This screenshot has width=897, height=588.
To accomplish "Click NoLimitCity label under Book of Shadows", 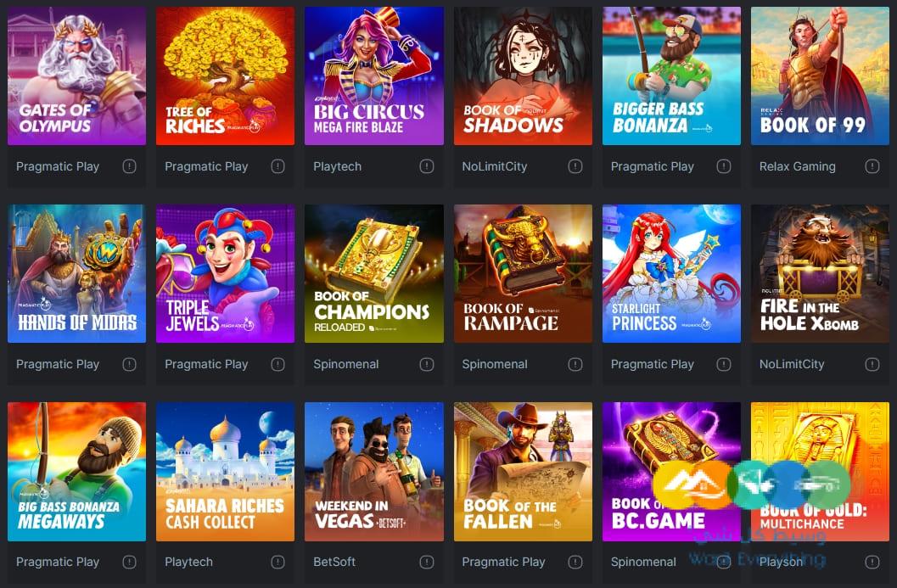I will [494, 166].
